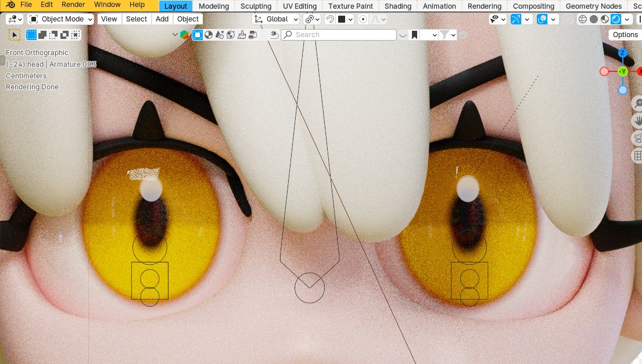The image size is (642, 364).
Task: Click the brush orphan data icon
Action: coord(242,35)
